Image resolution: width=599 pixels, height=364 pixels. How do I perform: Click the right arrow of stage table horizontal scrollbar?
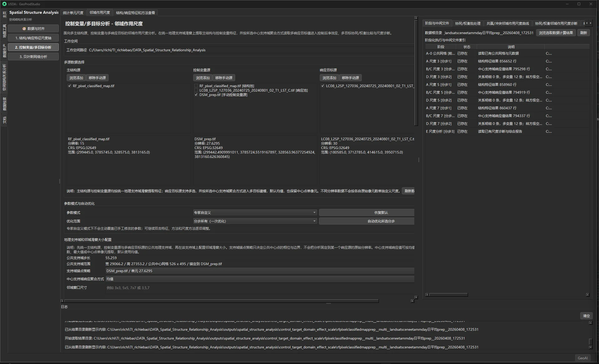(x=587, y=295)
